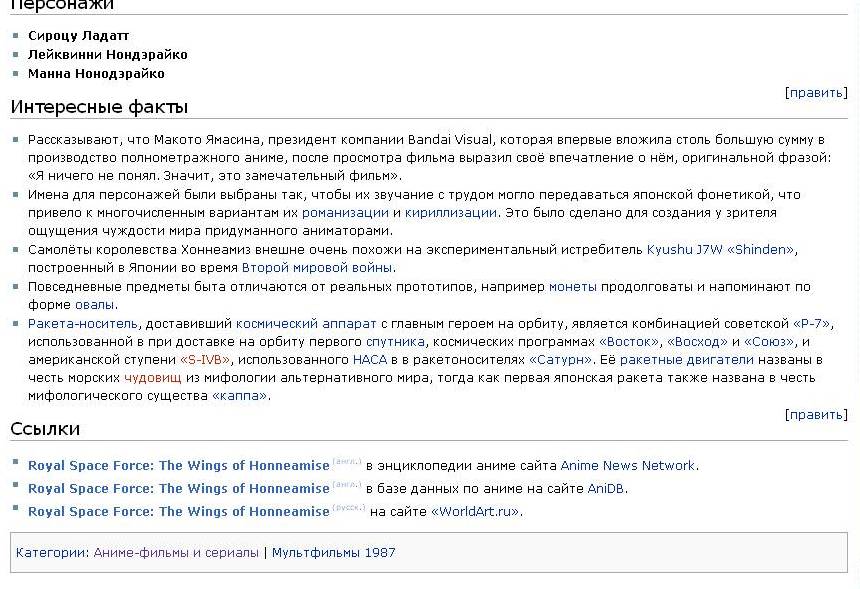
Task: Edit the Ссылки section via [править]
Action: [816, 415]
